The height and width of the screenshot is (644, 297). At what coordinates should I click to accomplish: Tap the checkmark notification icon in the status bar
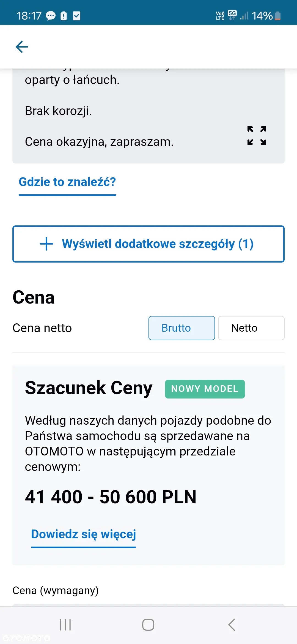pyautogui.click(x=76, y=16)
